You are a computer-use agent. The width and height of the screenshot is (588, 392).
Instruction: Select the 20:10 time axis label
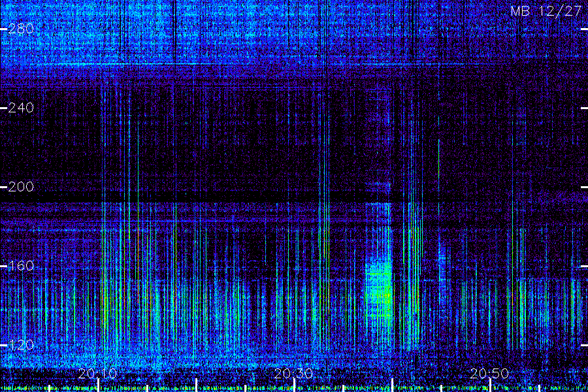(97, 374)
